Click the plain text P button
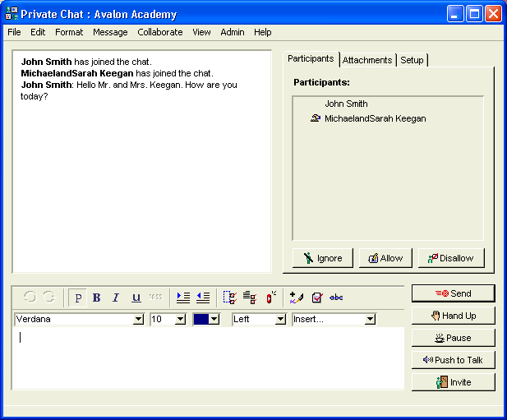 point(78,298)
